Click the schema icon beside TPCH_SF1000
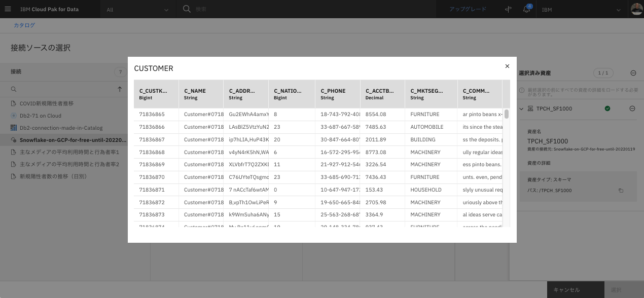 point(530,108)
